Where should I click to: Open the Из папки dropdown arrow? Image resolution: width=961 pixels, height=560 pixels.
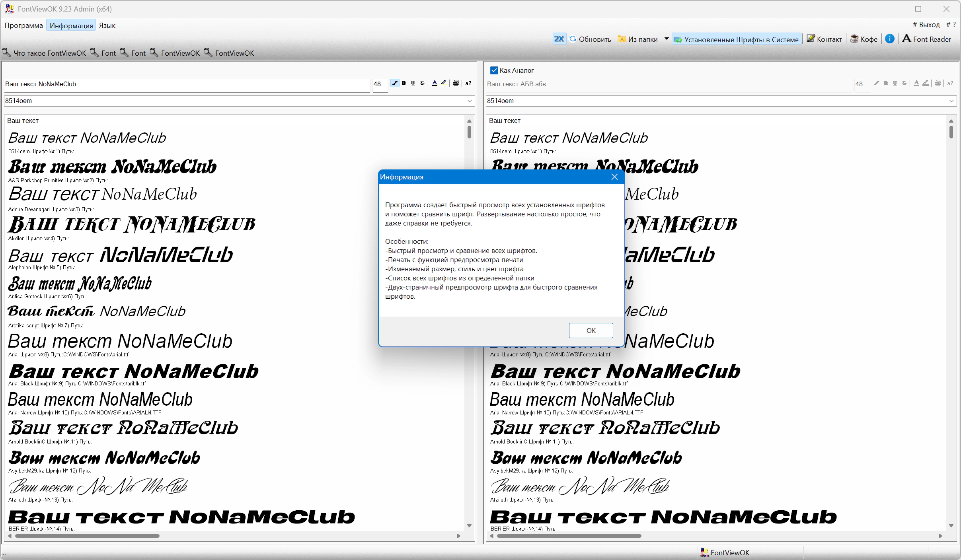[667, 39]
